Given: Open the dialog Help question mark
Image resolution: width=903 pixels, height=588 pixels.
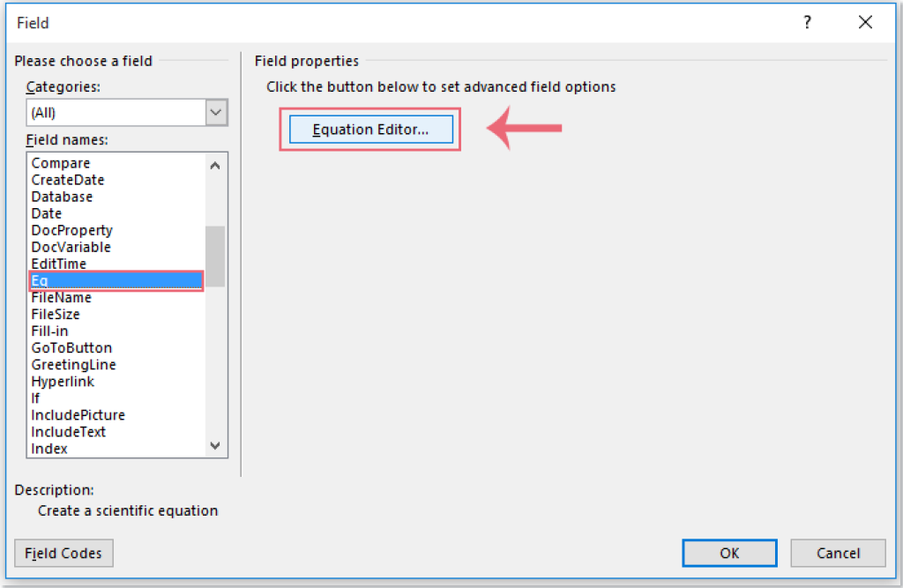Looking at the screenshot, I should coord(807,23).
